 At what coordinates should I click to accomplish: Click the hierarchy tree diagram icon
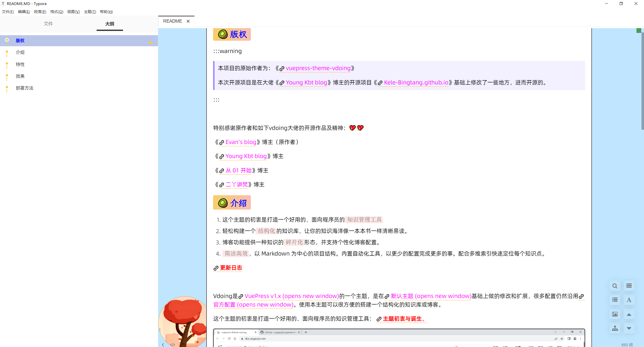pos(615,328)
